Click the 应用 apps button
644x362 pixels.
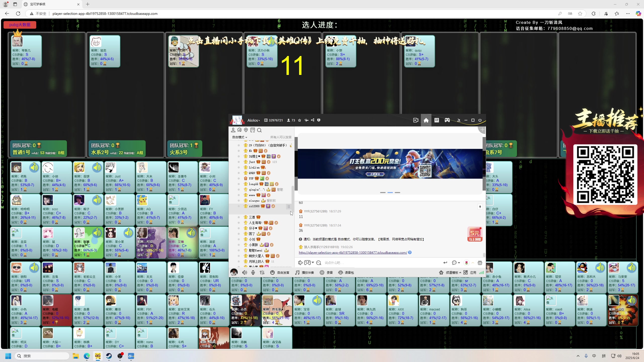tap(470, 273)
